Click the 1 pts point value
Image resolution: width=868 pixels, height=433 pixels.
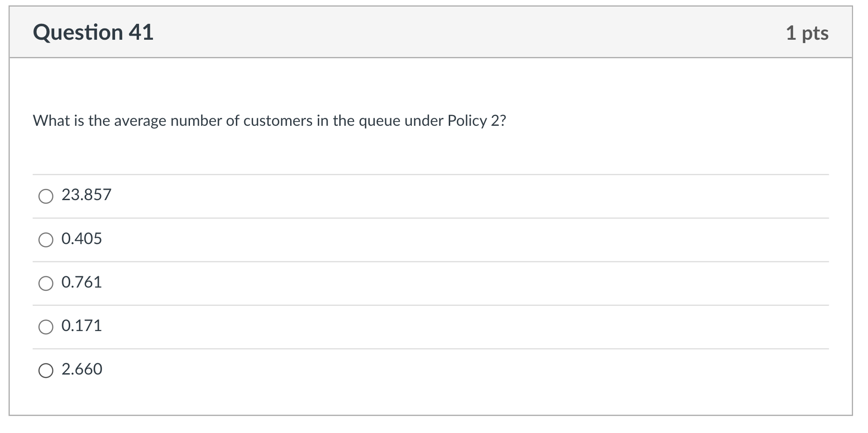tap(807, 33)
